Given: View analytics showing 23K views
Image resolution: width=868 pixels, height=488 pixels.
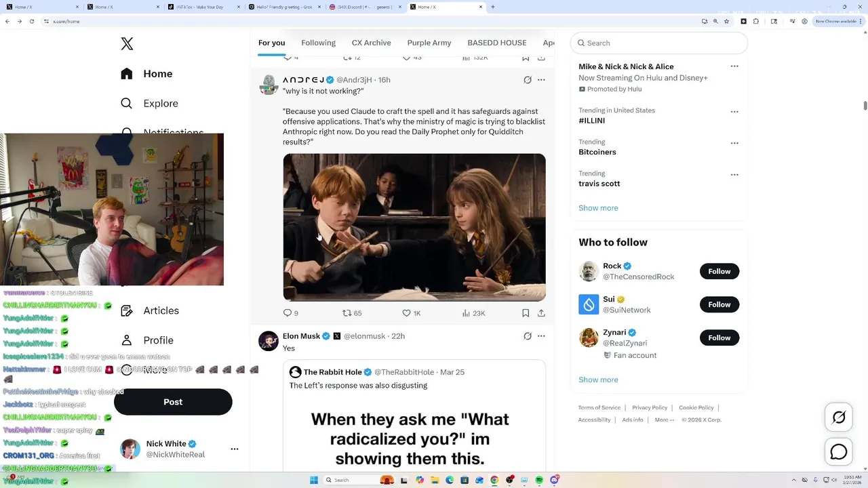Looking at the screenshot, I should tap(473, 313).
